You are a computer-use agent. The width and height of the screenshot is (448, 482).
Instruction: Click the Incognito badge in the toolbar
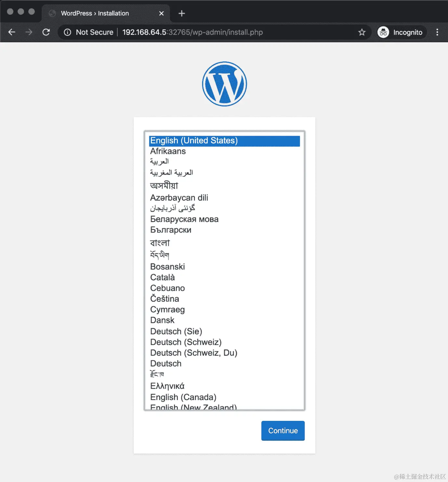(401, 32)
